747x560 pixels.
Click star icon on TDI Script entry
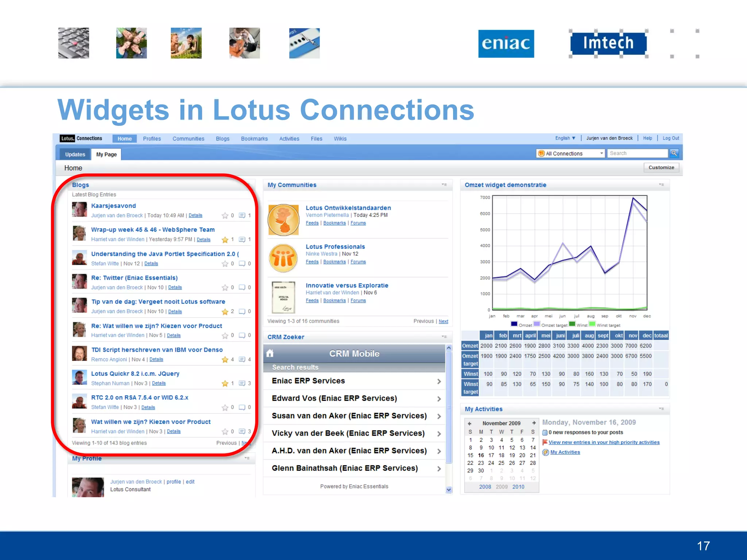click(225, 359)
